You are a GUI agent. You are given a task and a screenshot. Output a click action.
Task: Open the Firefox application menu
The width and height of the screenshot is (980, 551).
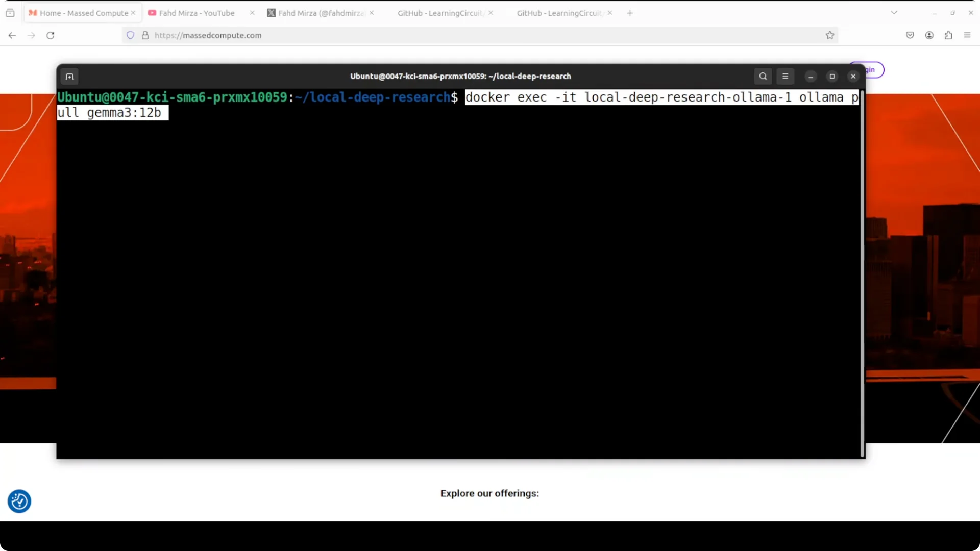[967, 35]
